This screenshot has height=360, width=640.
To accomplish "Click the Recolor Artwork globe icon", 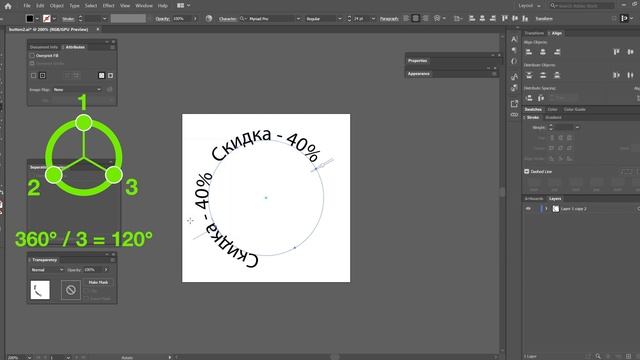I will pos(209,18).
